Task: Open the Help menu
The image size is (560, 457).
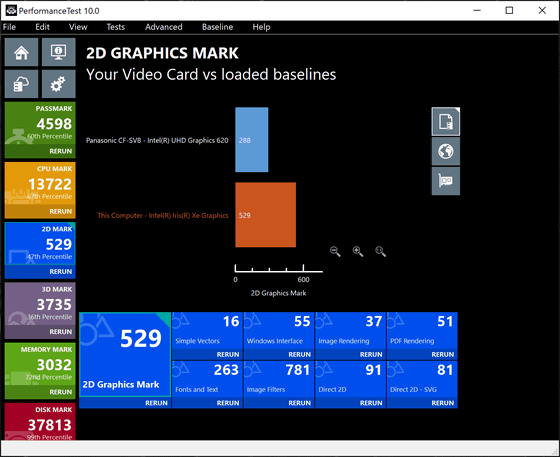Action: click(261, 27)
